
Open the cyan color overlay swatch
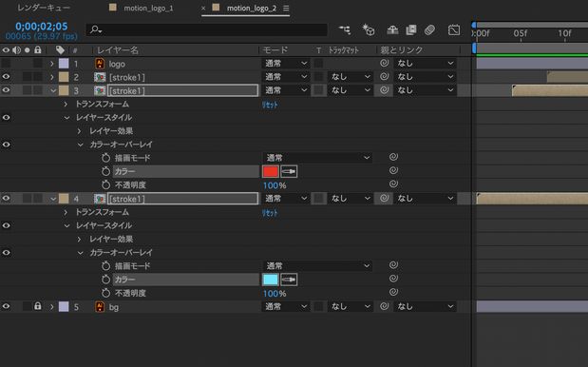coord(271,280)
